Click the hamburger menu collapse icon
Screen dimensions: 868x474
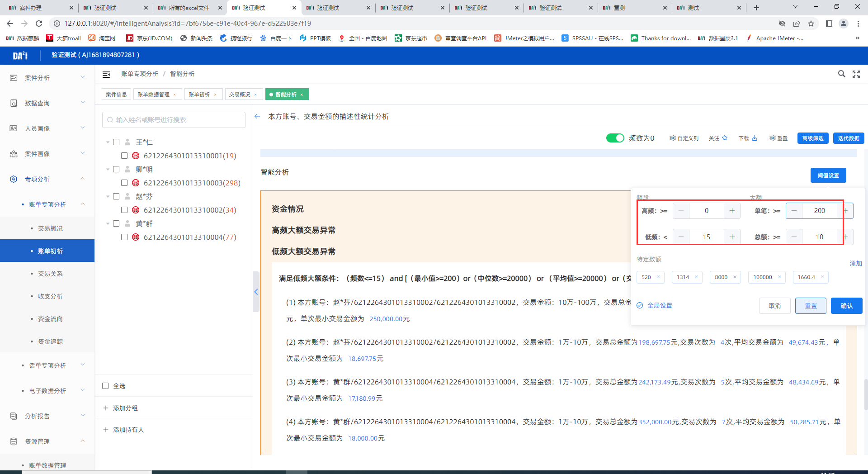(106, 74)
